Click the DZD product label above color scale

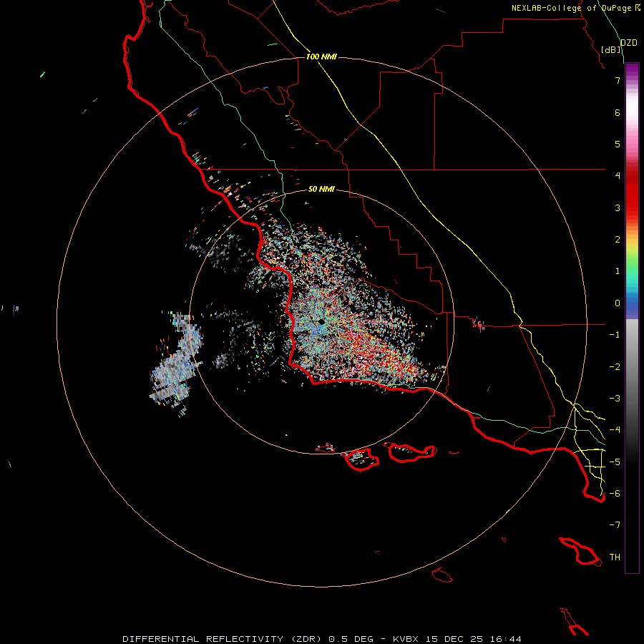(628, 43)
